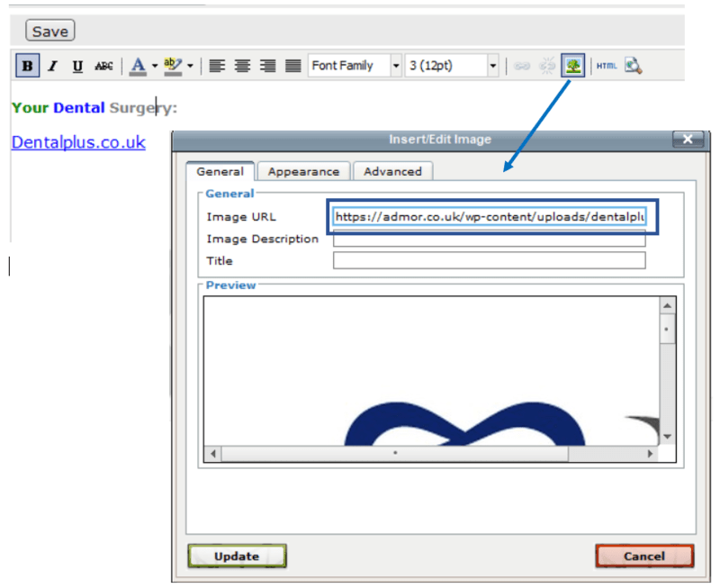Viewport: 720px width, 588px height.
Task: Align text right
Action: (x=267, y=66)
